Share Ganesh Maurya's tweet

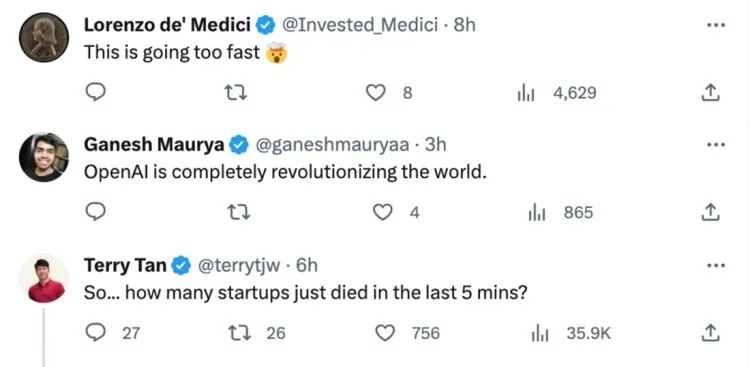pos(710,212)
